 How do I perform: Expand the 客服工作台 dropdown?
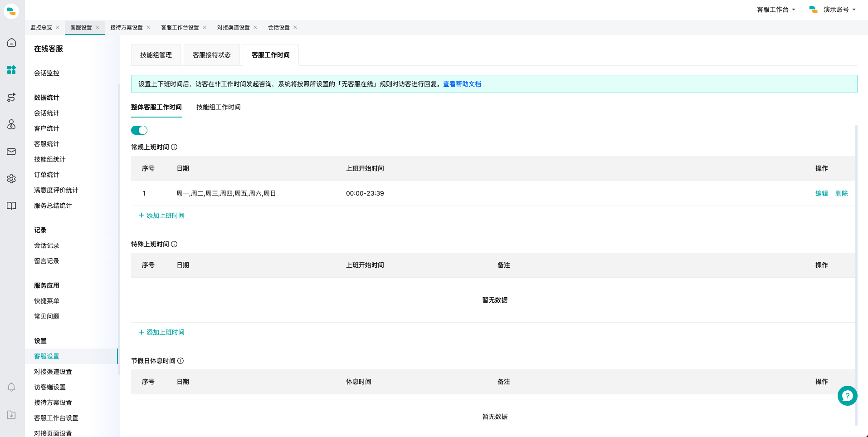776,10
